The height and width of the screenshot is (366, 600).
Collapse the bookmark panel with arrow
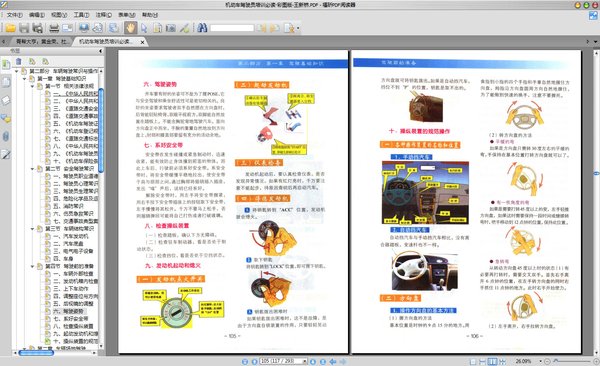click(101, 51)
